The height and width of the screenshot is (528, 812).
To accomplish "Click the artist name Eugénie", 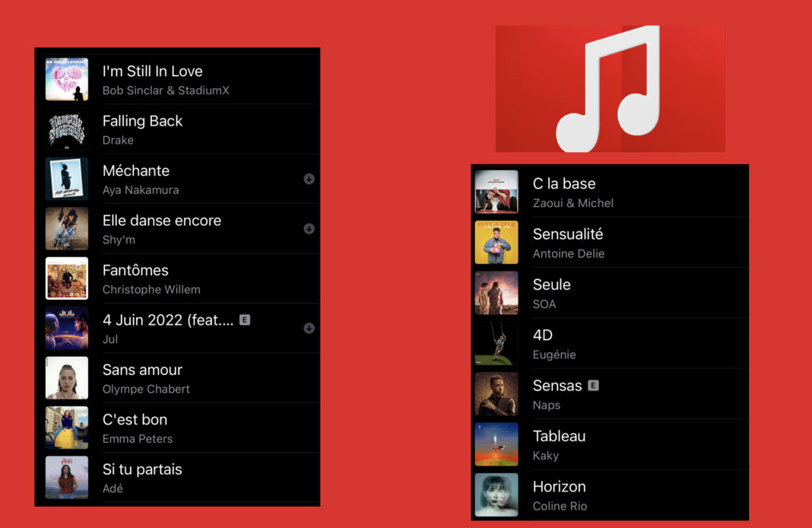I will pyautogui.click(x=554, y=355).
